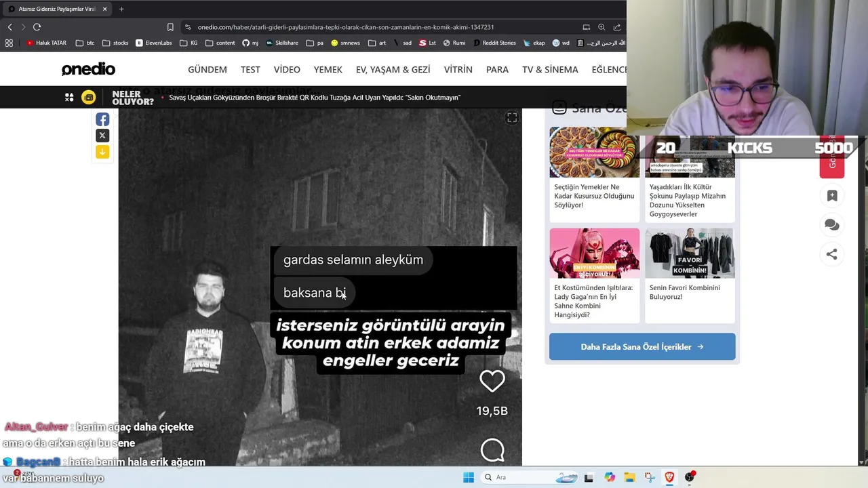
Task: Open the Lst bookmark
Action: (x=427, y=43)
